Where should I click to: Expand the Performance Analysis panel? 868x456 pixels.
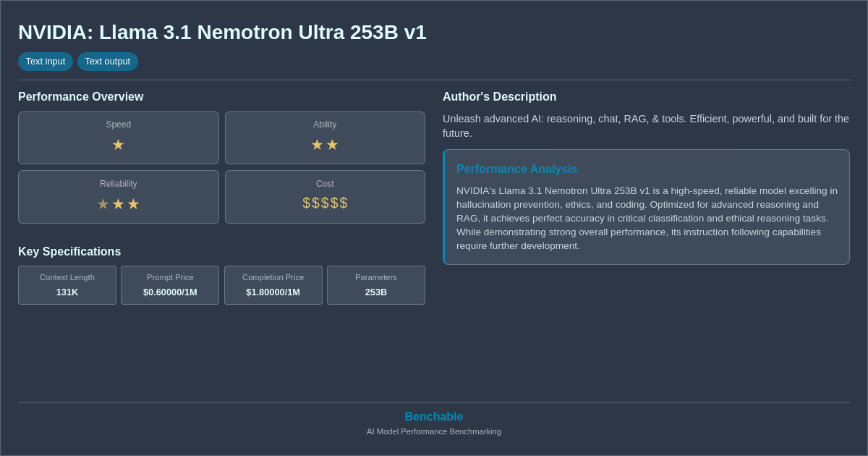click(x=647, y=207)
